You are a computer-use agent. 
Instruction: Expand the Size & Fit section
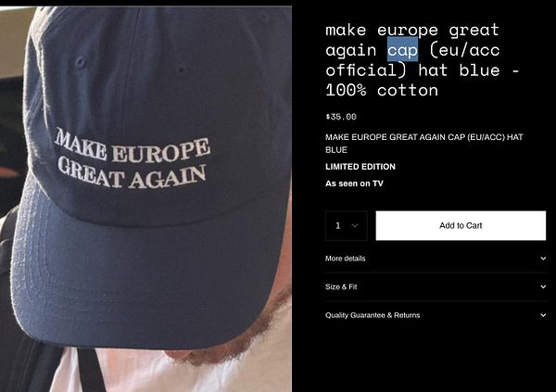436,286
